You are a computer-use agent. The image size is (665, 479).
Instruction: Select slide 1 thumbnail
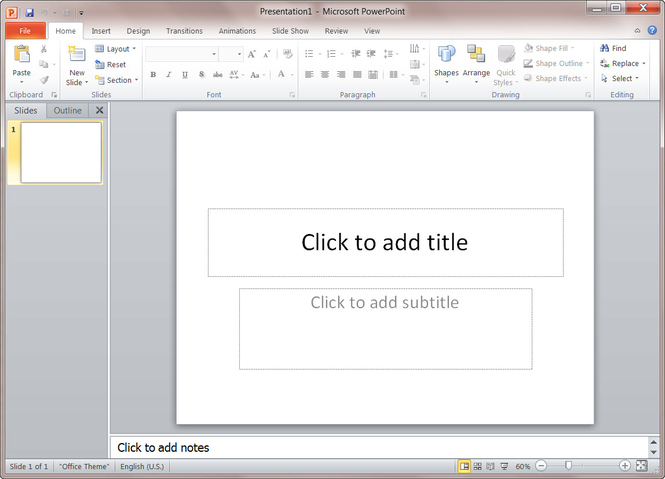tap(61, 153)
